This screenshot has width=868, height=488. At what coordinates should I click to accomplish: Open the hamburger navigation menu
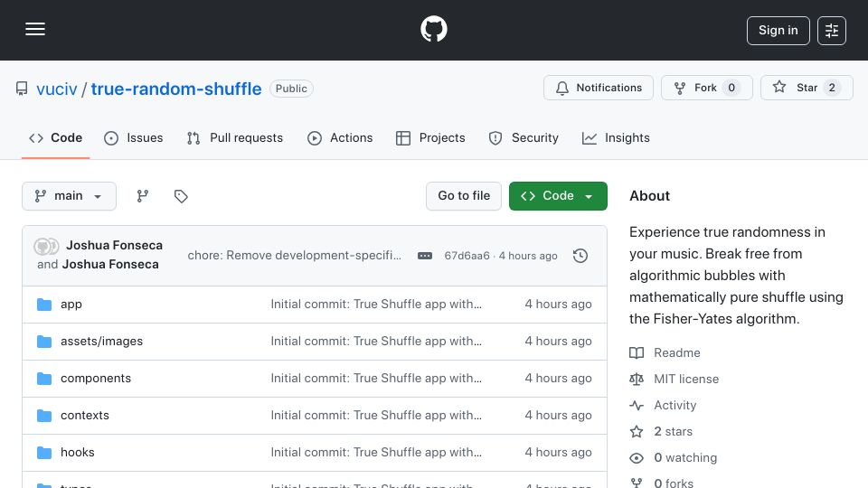point(35,29)
